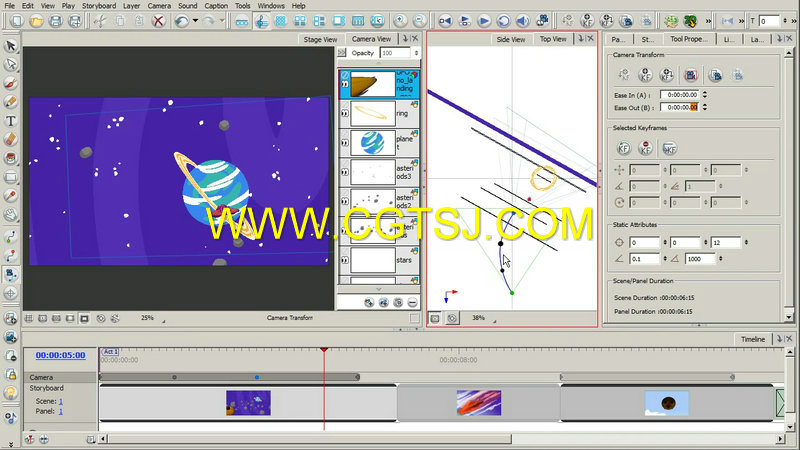The height and width of the screenshot is (450, 800).
Task: Switch to the Side View tab
Action: point(511,39)
